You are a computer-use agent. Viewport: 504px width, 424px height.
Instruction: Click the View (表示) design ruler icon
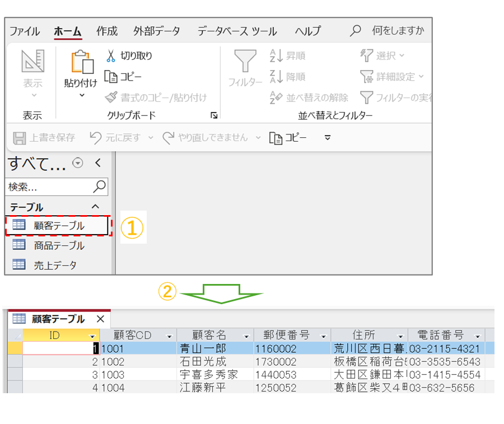tap(32, 62)
